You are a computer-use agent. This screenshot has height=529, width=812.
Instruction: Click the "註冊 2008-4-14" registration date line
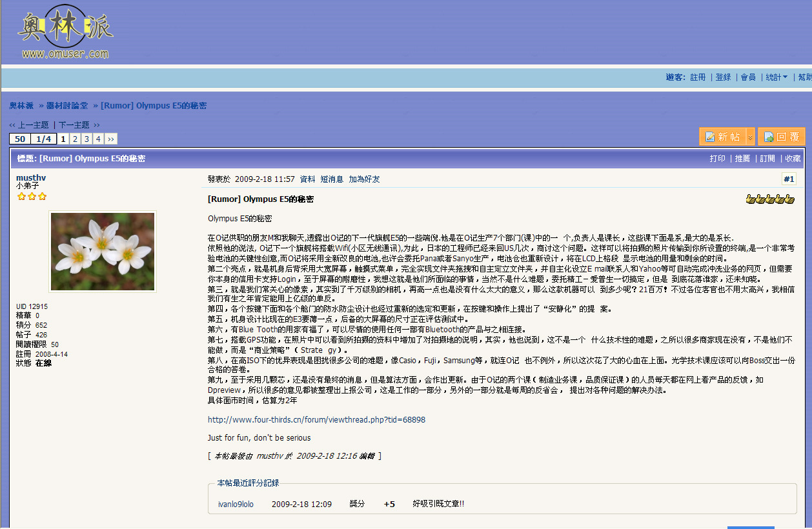[x=42, y=354]
